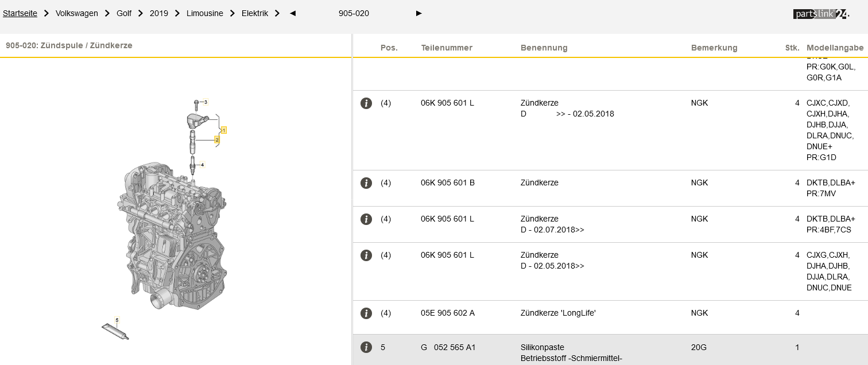Viewport: 868px width, 365px height.
Task: Navigate to Volkswagen breadcrumb
Action: [76, 13]
